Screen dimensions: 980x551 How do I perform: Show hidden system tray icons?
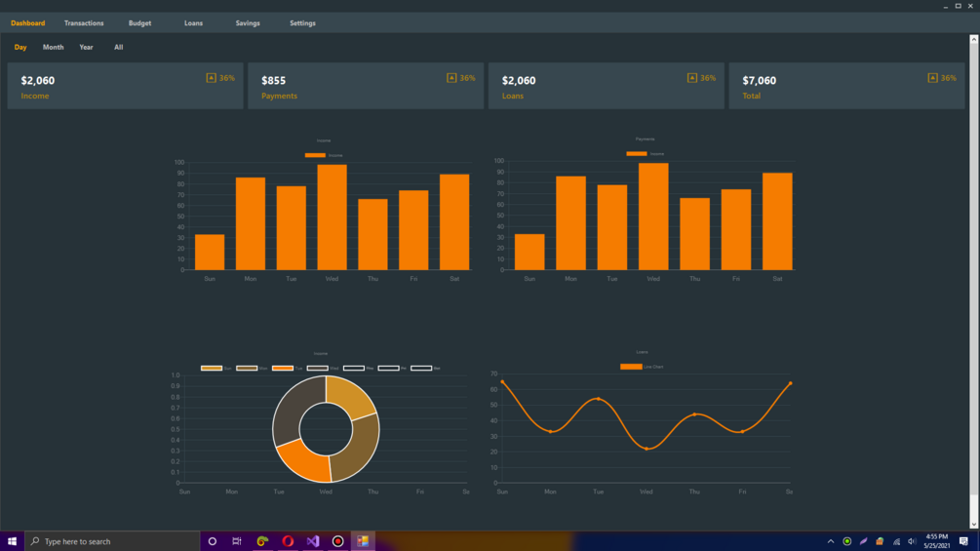[831, 541]
